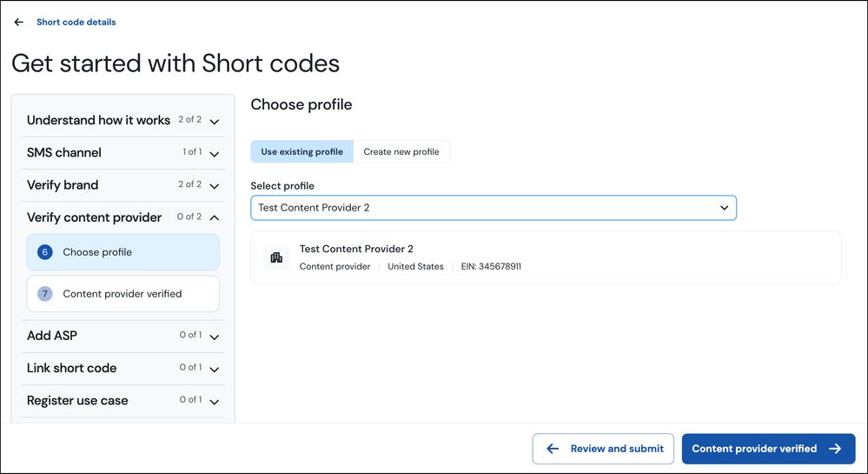Screen dimensions: 868x474
Task: Expand the Verify brand section chevron
Action: click(x=215, y=186)
